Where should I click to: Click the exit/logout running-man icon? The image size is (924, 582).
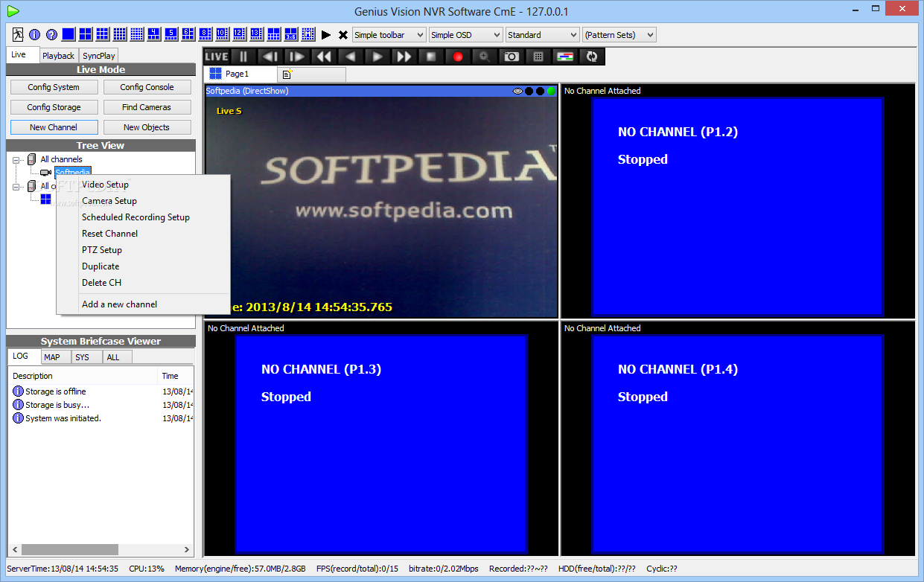(x=18, y=34)
